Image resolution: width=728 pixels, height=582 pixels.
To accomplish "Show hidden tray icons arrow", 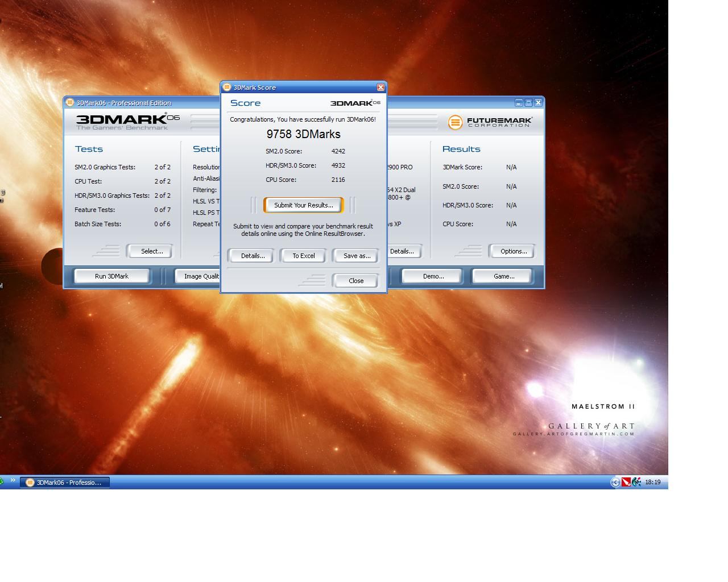I will (x=615, y=483).
